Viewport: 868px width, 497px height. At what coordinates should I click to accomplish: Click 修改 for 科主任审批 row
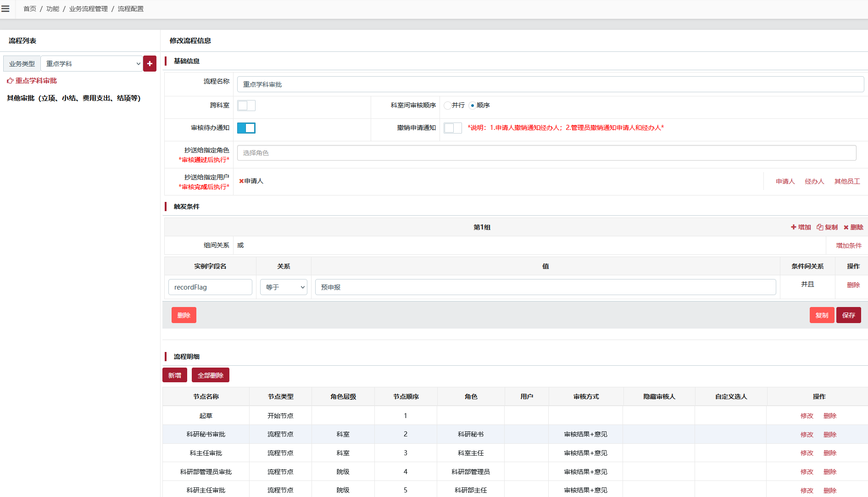[807, 453]
